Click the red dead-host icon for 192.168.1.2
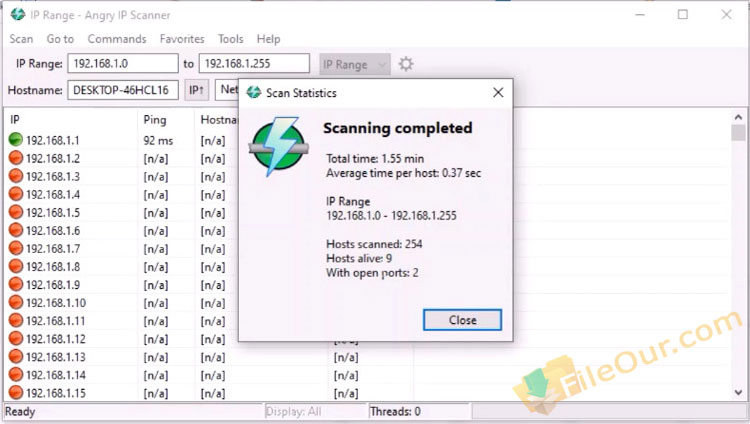The height and width of the screenshot is (424, 750). pyautogui.click(x=16, y=158)
